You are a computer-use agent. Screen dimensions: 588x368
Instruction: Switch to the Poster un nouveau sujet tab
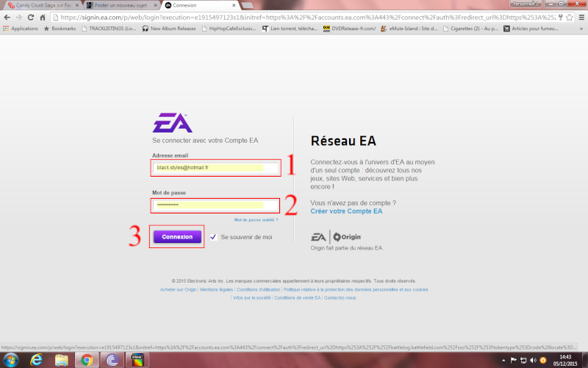(120, 5)
